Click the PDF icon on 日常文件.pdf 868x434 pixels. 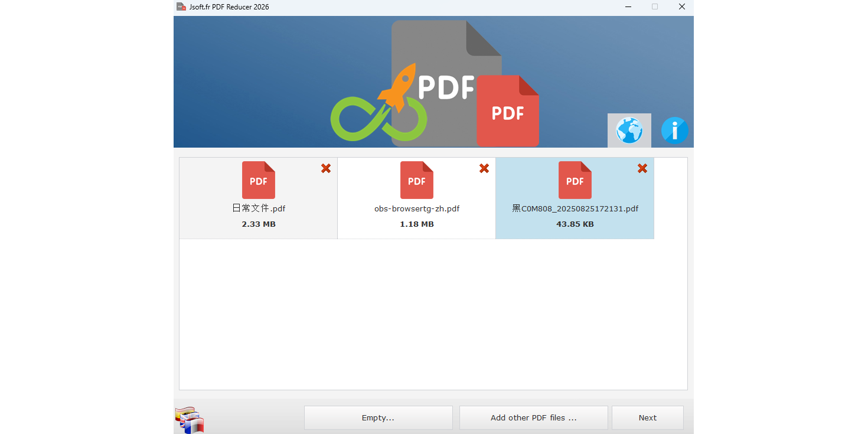point(258,180)
